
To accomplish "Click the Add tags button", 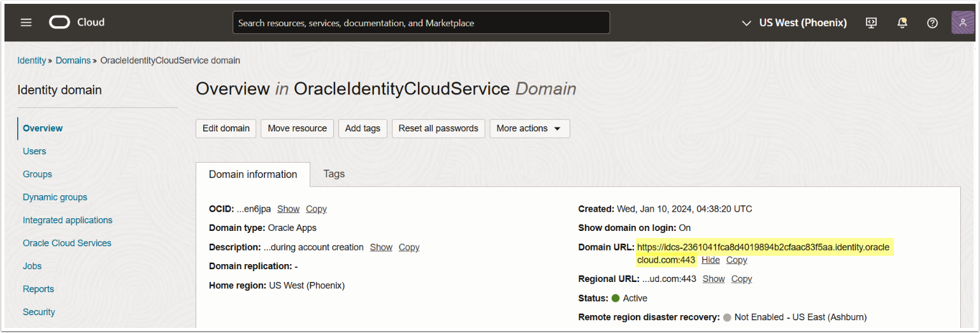I will [363, 128].
